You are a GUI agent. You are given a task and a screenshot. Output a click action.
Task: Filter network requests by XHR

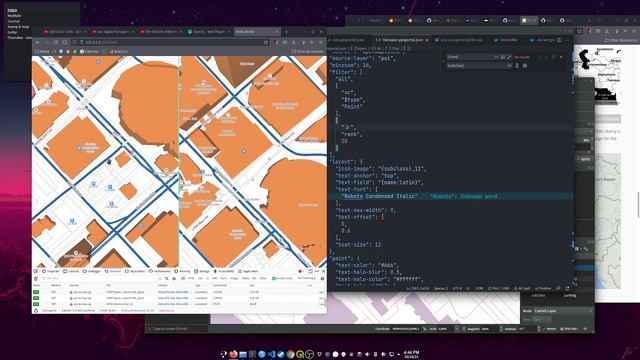tap(214, 278)
